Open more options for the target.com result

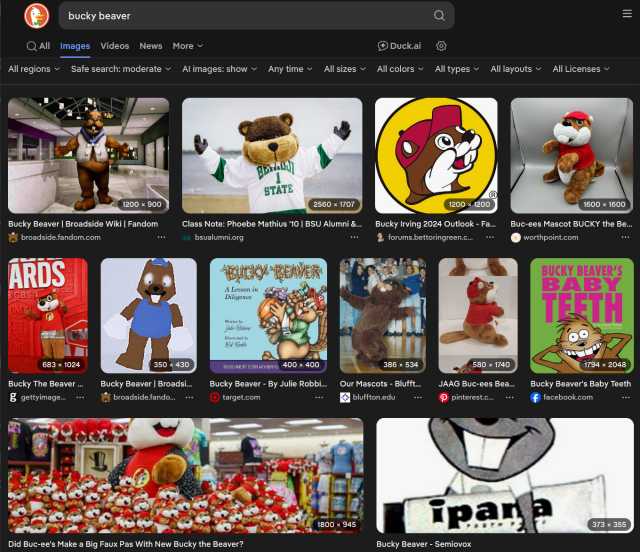tap(319, 397)
